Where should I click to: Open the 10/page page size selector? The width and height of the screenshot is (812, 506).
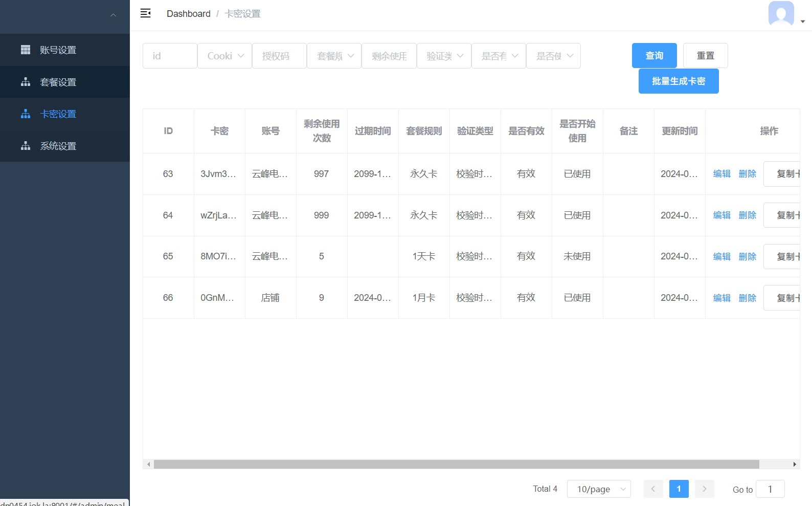coord(598,489)
